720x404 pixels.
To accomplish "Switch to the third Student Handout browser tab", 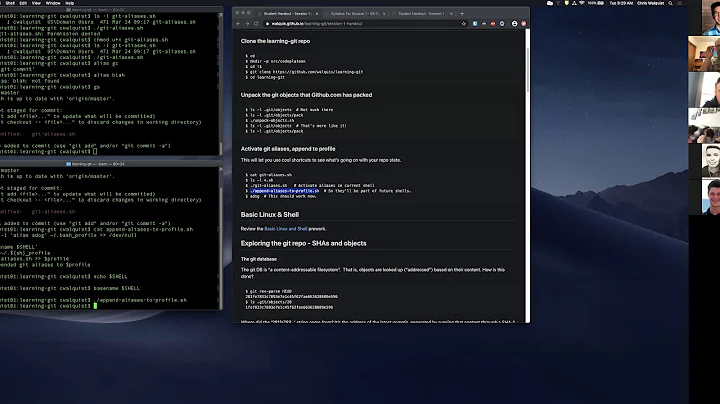I will pyautogui.click(x=421, y=14).
